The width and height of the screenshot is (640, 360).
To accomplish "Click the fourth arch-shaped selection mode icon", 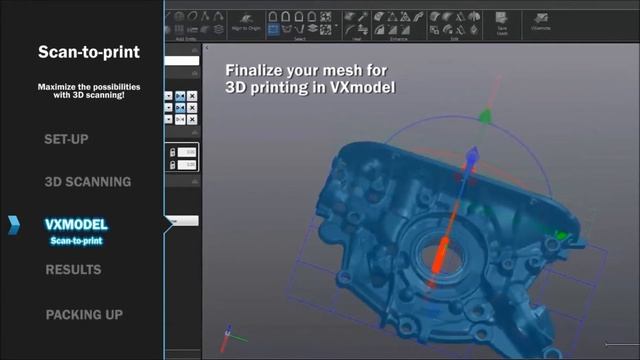I will coord(312,17).
